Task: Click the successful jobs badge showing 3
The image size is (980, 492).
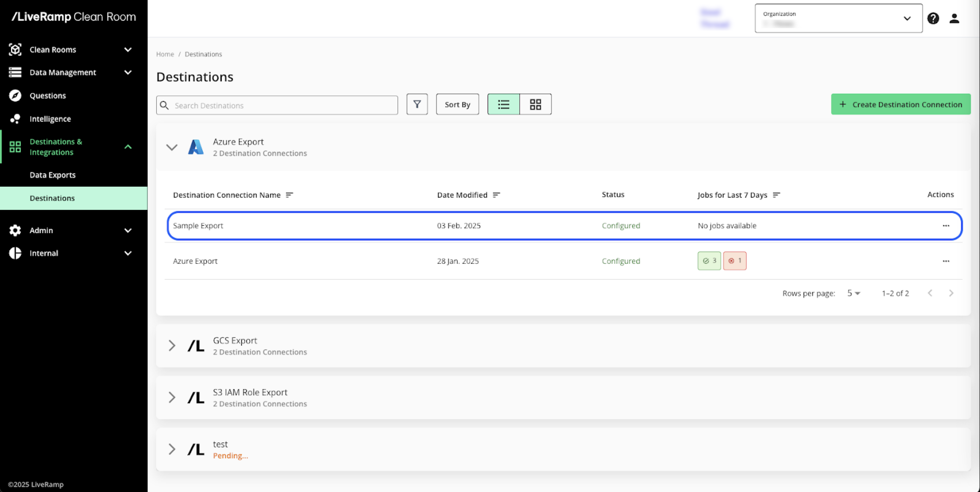Action: click(x=709, y=261)
